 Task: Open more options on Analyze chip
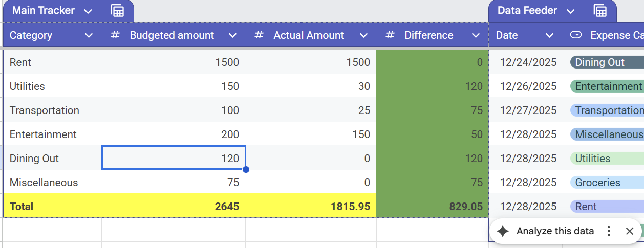pyautogui.click(x=609, y=231)
